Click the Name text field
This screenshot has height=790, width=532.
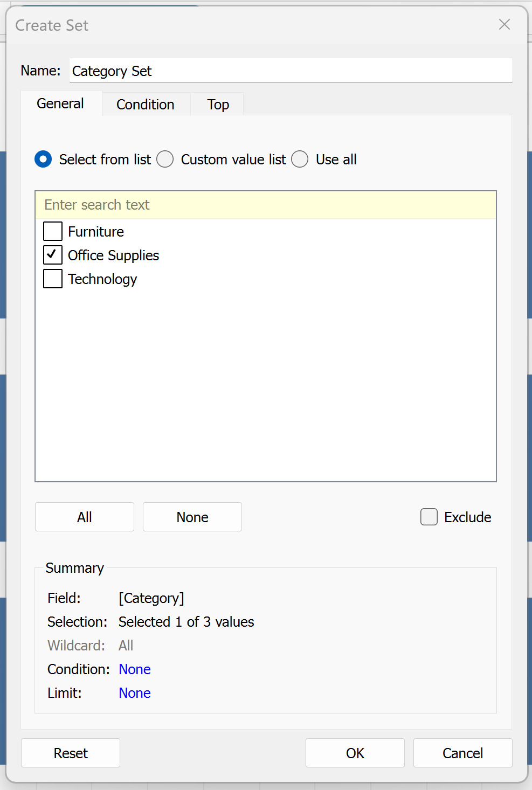click(291, 71)
